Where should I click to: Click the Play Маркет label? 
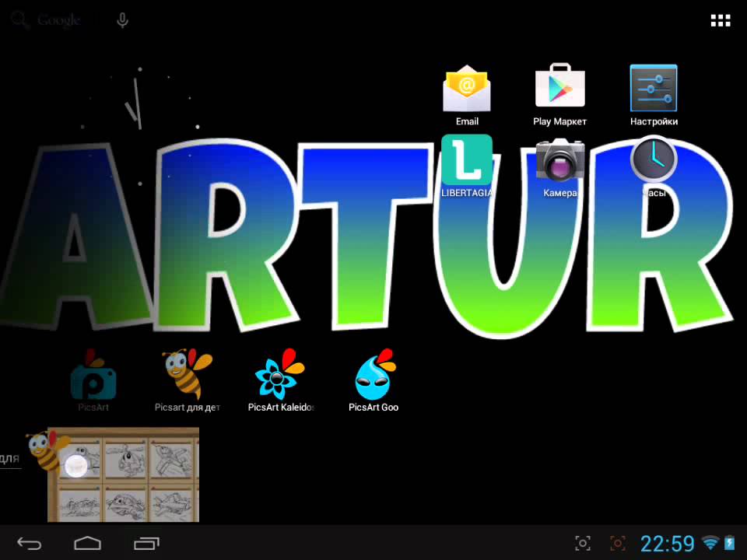[x=559, y=121]
